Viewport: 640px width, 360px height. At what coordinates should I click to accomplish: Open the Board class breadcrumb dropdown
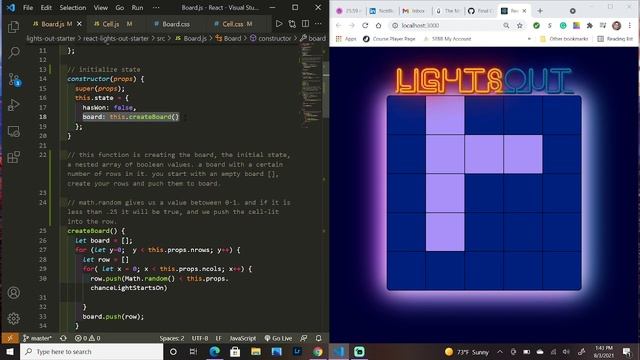pos(228,38)
